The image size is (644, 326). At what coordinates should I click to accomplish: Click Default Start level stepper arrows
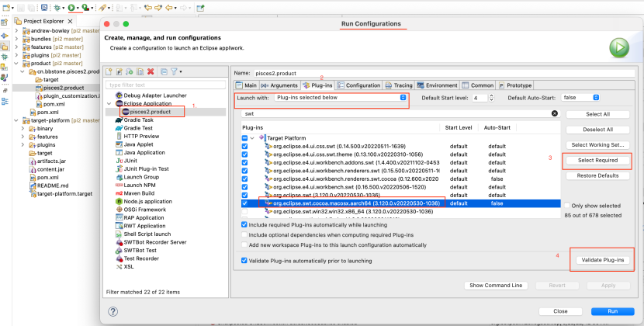[x=492, y=98]
